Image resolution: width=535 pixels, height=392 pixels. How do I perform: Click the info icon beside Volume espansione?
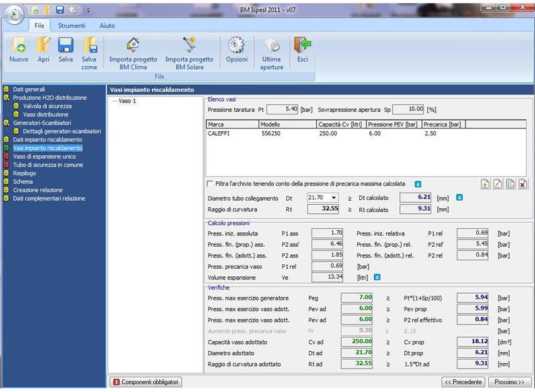pos(378,276)
